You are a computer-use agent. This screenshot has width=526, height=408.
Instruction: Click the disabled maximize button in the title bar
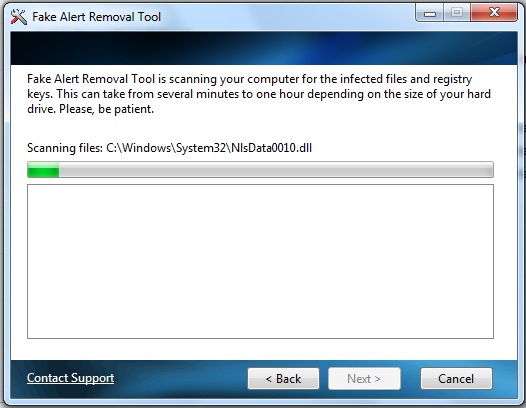(x=457, y=13)
